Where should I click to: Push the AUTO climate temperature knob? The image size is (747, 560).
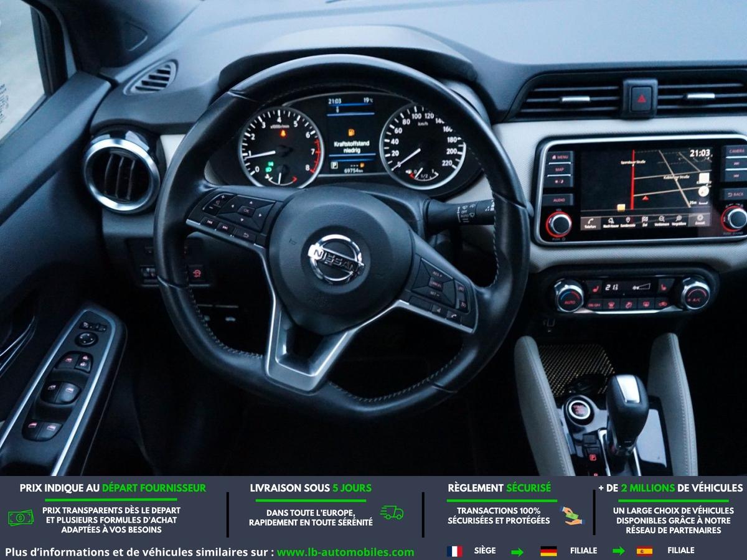tap(568, 295)
